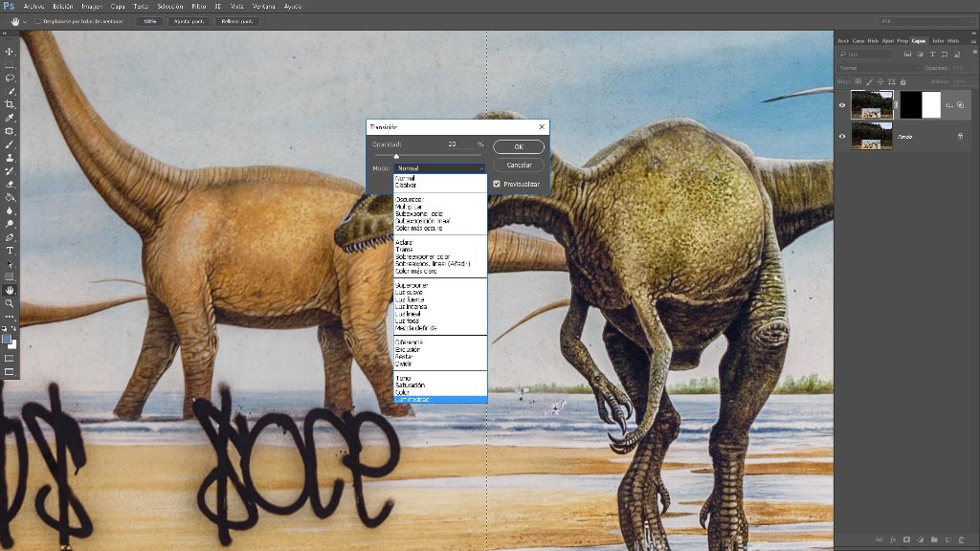Image resolution: width=980 pixels, height=551 pixels.
Task: Toggle the lock all icon in the Capas panel
Action: (903, 82)
